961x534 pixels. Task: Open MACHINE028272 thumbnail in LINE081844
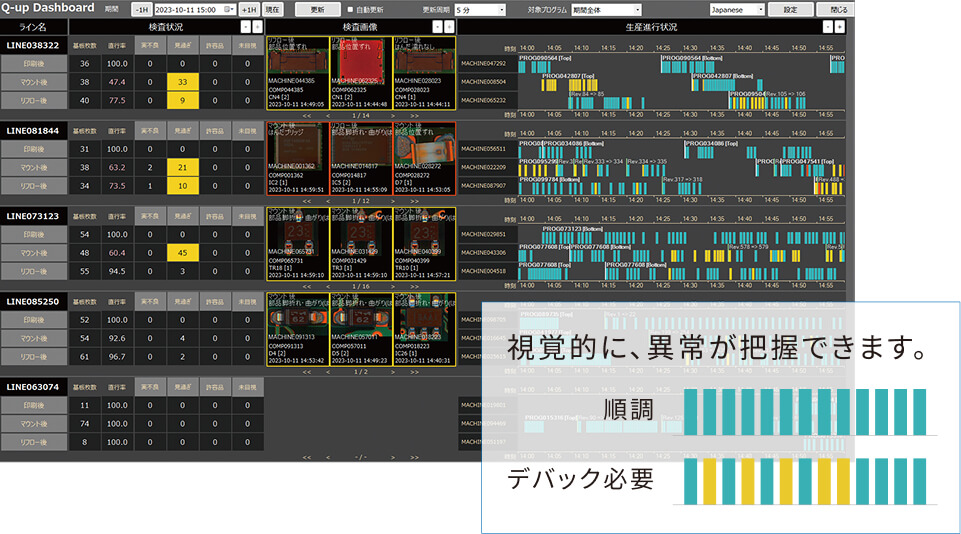(424, 158)
